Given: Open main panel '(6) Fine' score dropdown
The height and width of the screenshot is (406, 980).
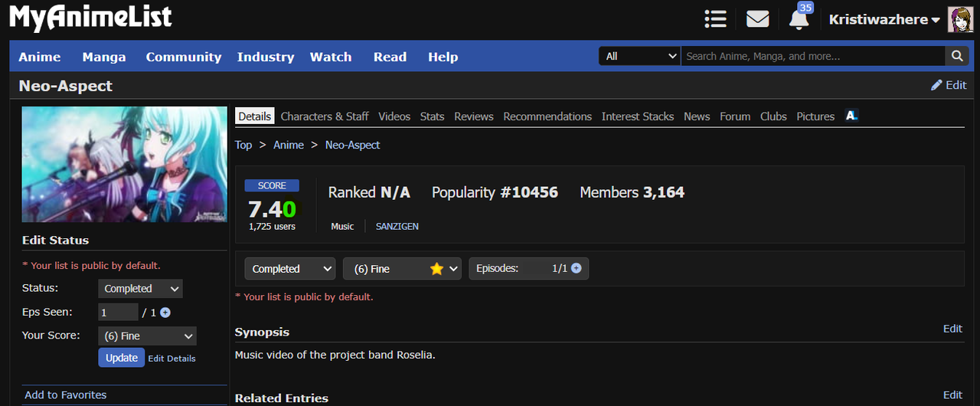Looking at the screenshot, I should (x=402, y=269).
